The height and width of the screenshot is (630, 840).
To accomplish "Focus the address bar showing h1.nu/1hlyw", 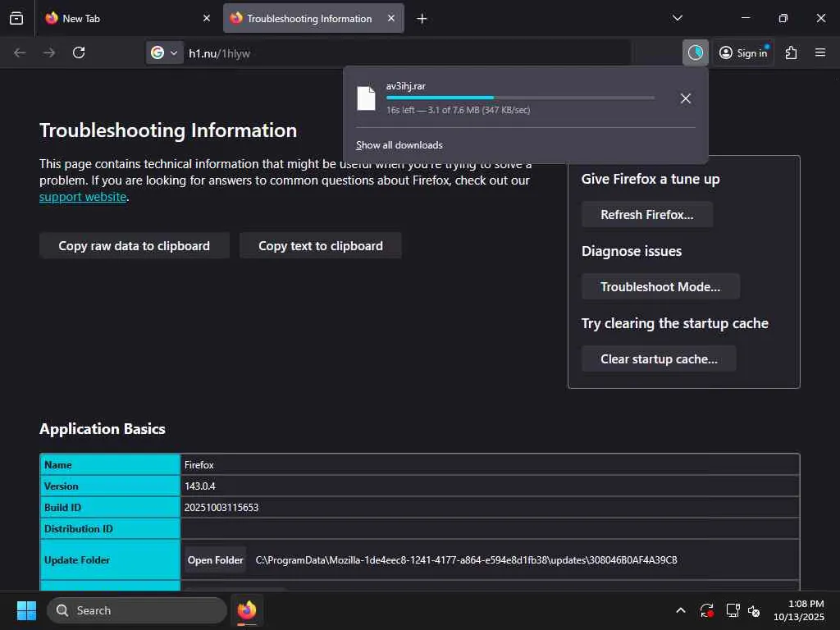I will [407, 53].
